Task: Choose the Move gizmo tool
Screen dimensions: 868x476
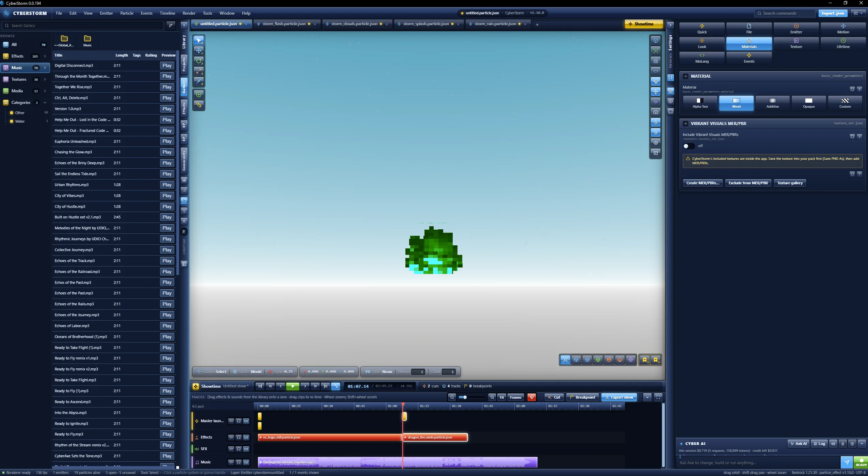Action: [199, 51]
